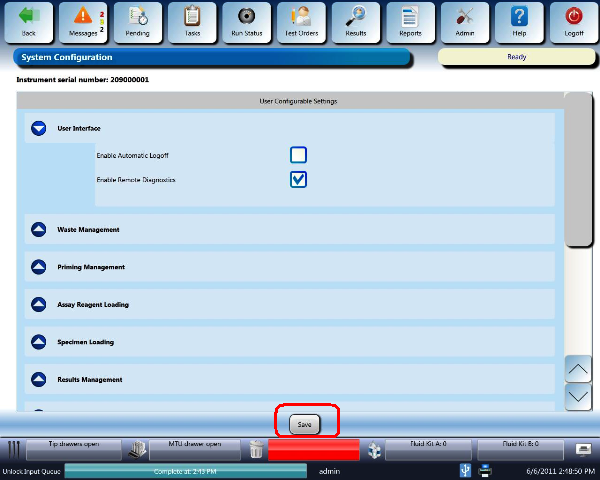
Task: Expand the Waste Management section
Action: tap(39, 229)
